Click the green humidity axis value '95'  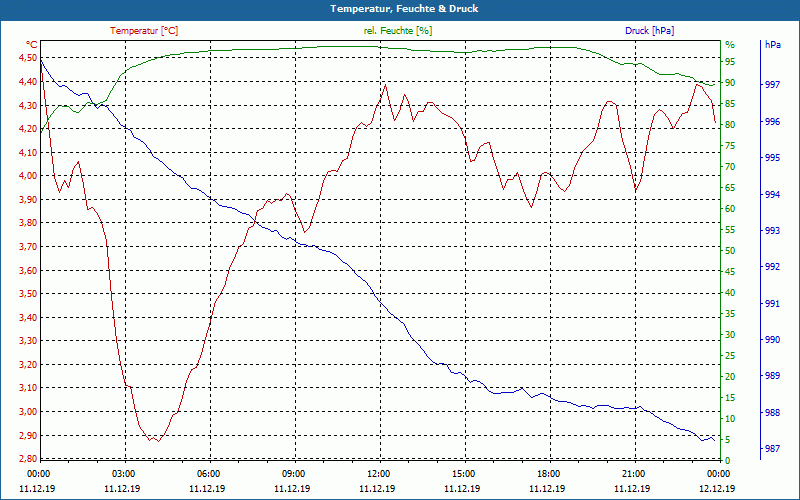730,62
